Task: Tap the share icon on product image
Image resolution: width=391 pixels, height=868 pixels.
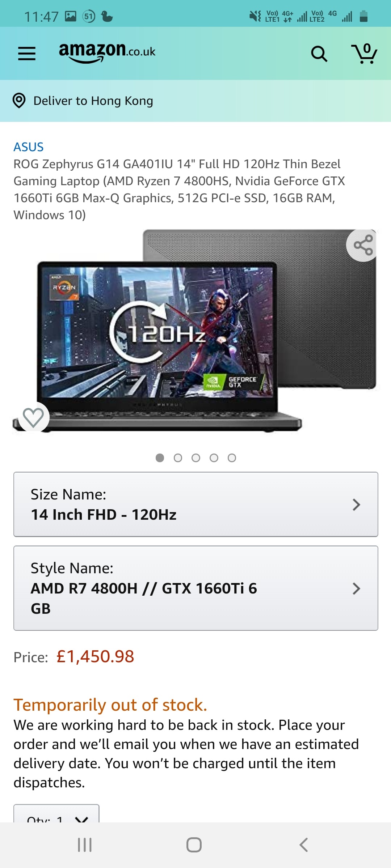Action: click(x=363, y=245)
